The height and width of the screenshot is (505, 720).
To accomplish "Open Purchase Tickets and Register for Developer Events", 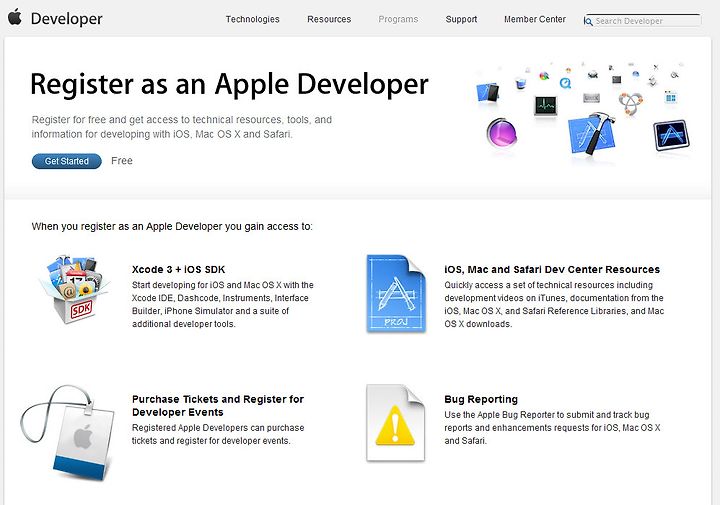I will 218,405.
